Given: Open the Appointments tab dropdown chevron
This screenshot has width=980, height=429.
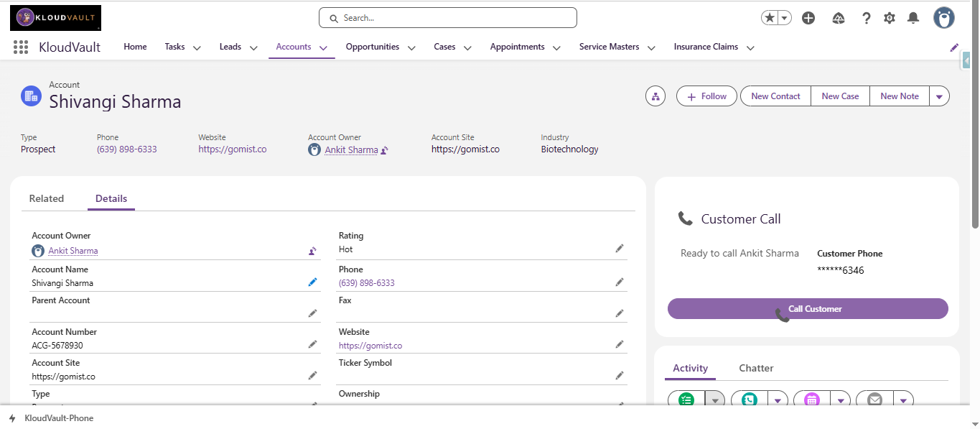Looking at the screenshot, I should coord(556,48).
